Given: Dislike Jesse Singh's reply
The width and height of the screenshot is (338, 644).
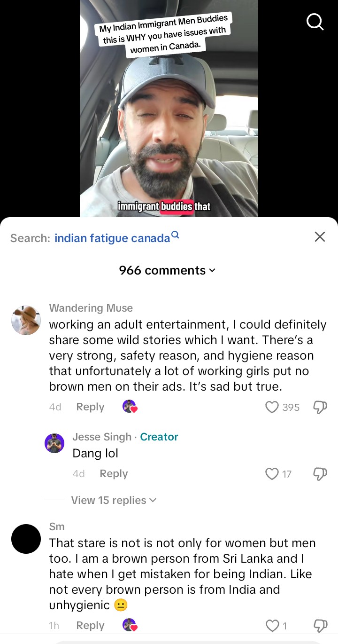Looking at the screenshot, I should [x=320, y=474].
